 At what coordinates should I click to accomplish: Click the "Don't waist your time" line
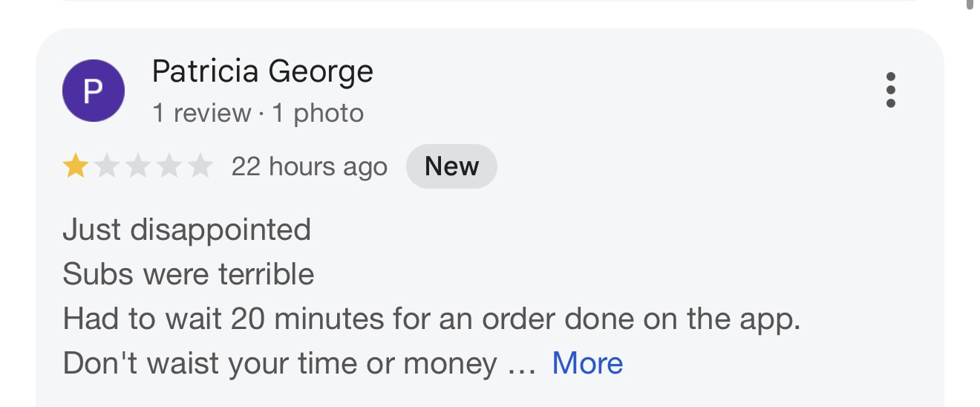click(280, 363)
